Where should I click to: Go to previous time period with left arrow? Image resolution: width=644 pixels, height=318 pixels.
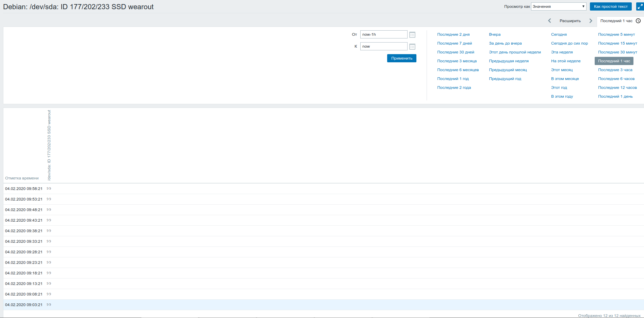tap(549, 21)
